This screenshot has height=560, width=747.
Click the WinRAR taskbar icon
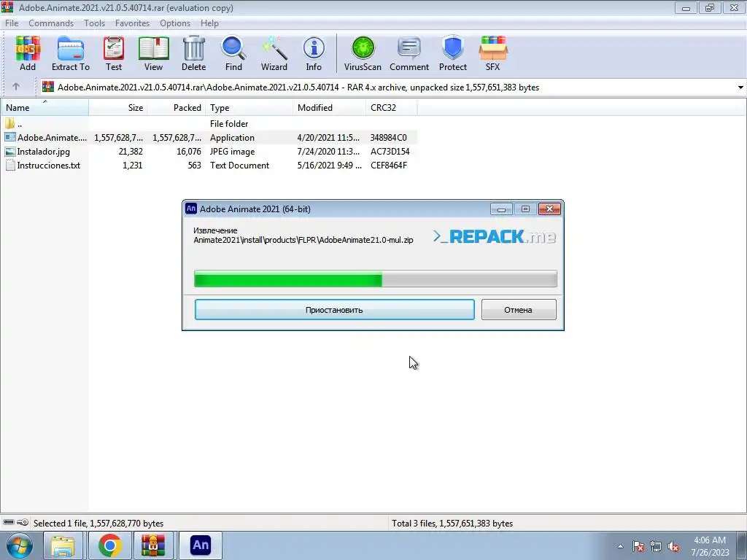coord(153,545)
